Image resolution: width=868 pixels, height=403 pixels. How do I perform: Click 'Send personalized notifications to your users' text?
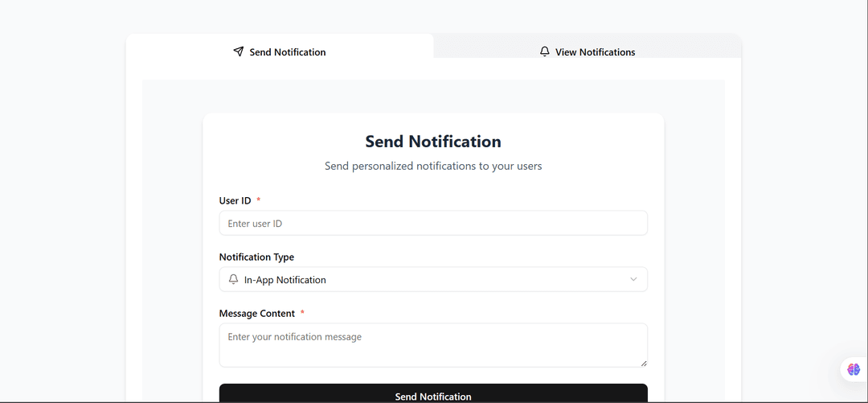click(433, 166)
